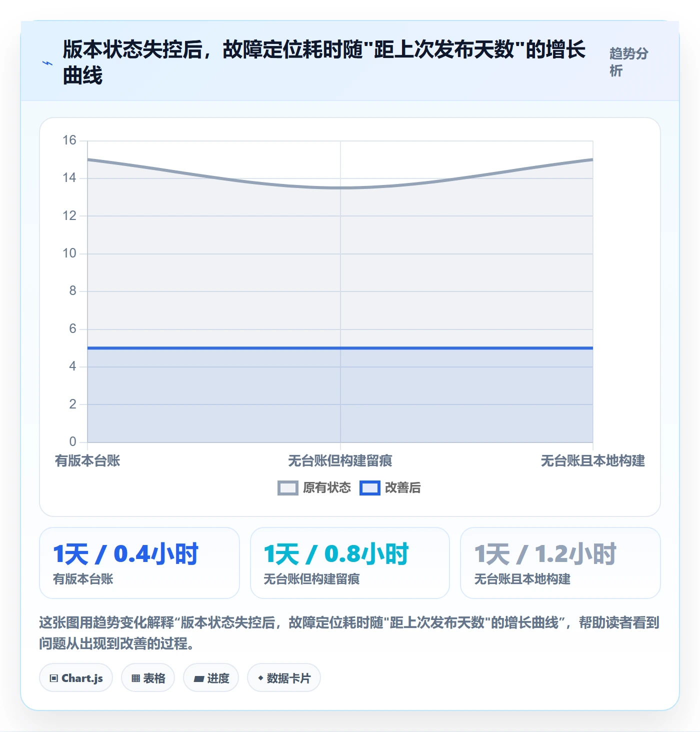Click the grey 原有状态 legend color box
700x732 pixels.
(x=288, y=488)
